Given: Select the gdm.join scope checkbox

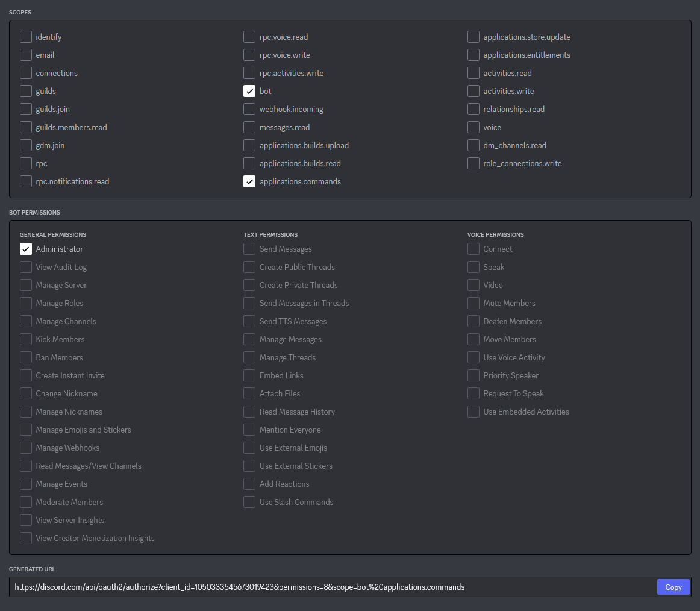Looking at the screenshot, I should tap(26, 145).
